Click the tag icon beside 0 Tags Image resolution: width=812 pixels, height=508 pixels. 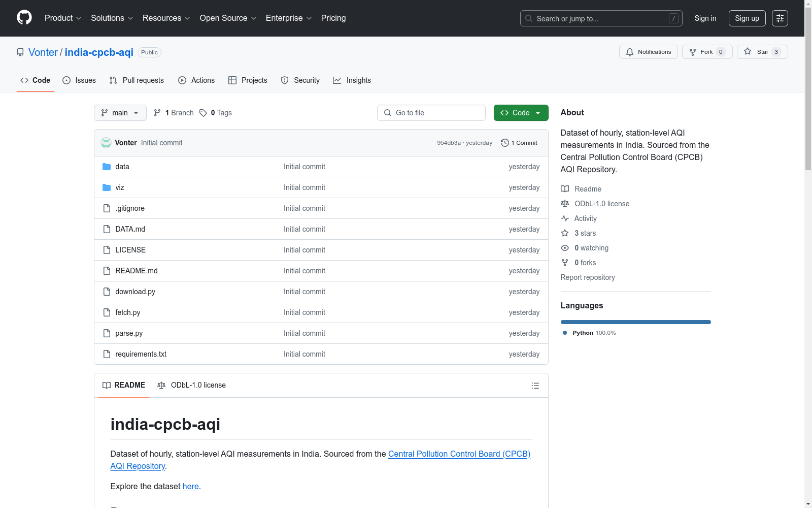(203, 113)
